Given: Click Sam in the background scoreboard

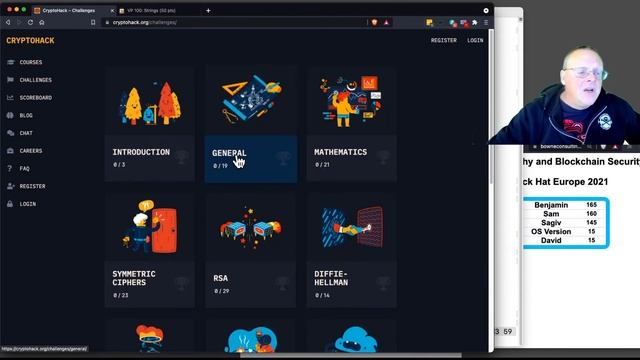Looking at the screenshot, I should pos(551,214).
